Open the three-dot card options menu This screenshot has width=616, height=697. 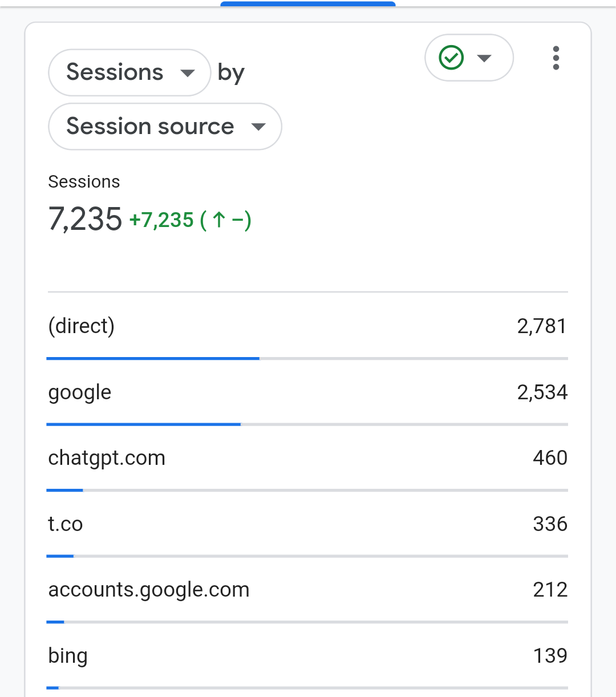pos(556,58)
